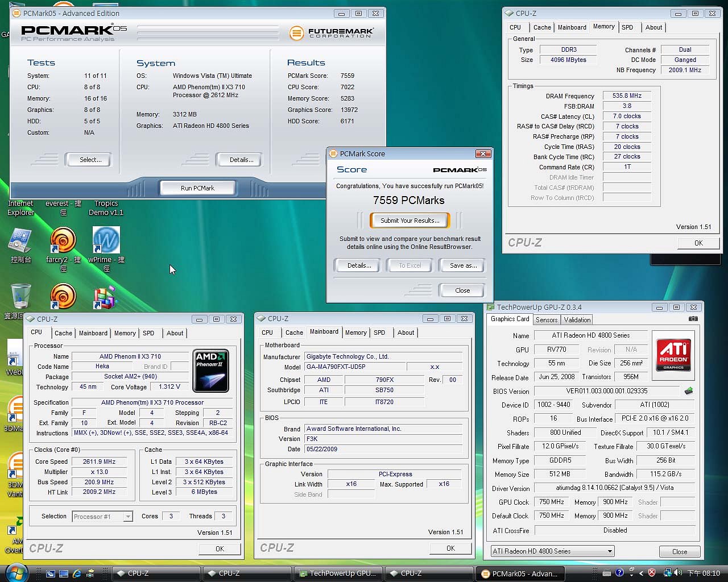
Task: Open Mainboard tab in CPU-Z processor window
Action: click(93, 333)
